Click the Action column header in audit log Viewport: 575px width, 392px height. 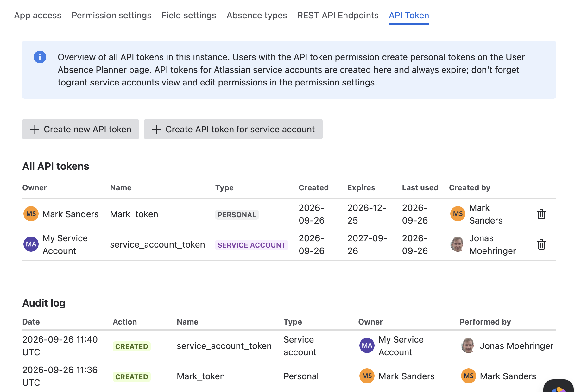point(125,322)
